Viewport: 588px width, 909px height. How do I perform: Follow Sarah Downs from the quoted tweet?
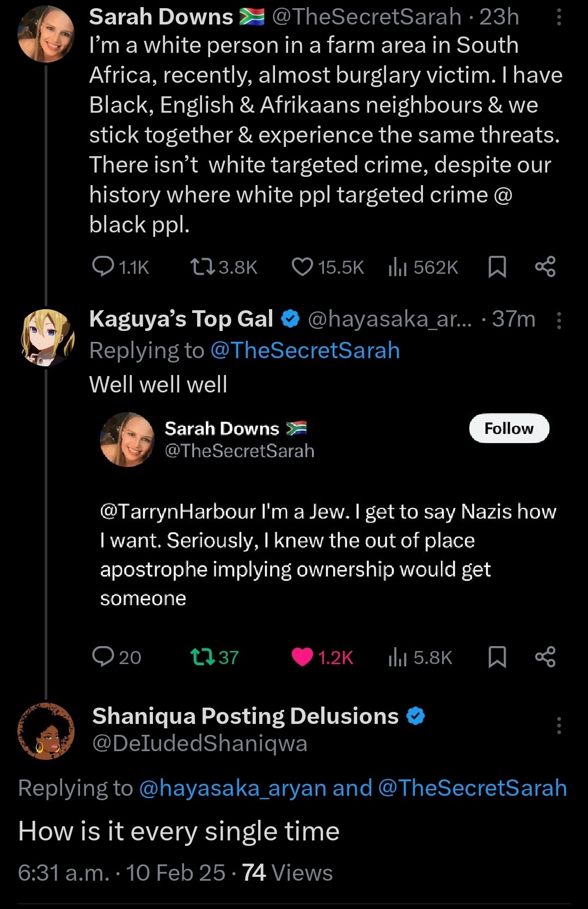pyautogui.click(x=509, y=428)
